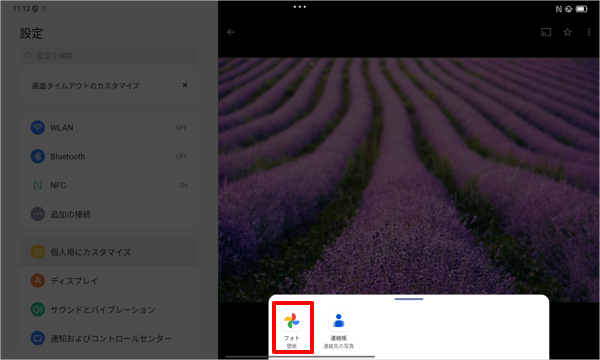Open sound and vibration (サウンドとバイブレーション) settings
This screenshot has height=360, width=600.
(109, 310)
